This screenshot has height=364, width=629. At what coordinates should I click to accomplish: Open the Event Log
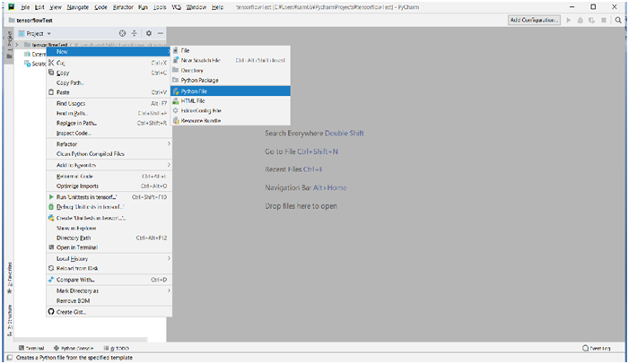click(x=597, y=348)
